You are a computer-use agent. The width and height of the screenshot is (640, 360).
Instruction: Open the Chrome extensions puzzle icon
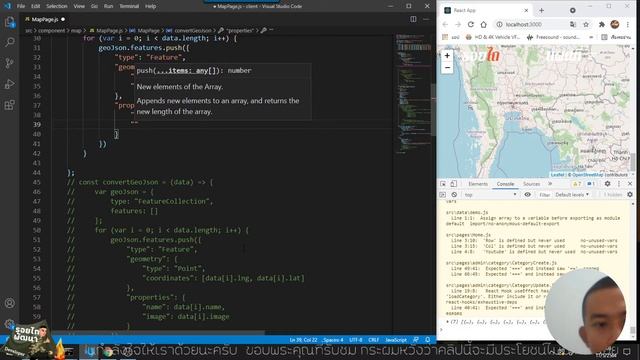coord(602,24)
